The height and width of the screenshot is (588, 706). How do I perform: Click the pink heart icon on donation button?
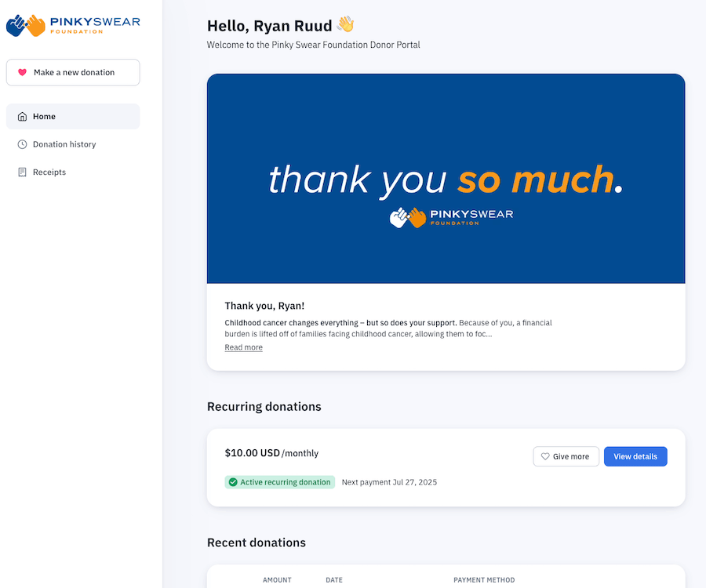click(22, 72)
